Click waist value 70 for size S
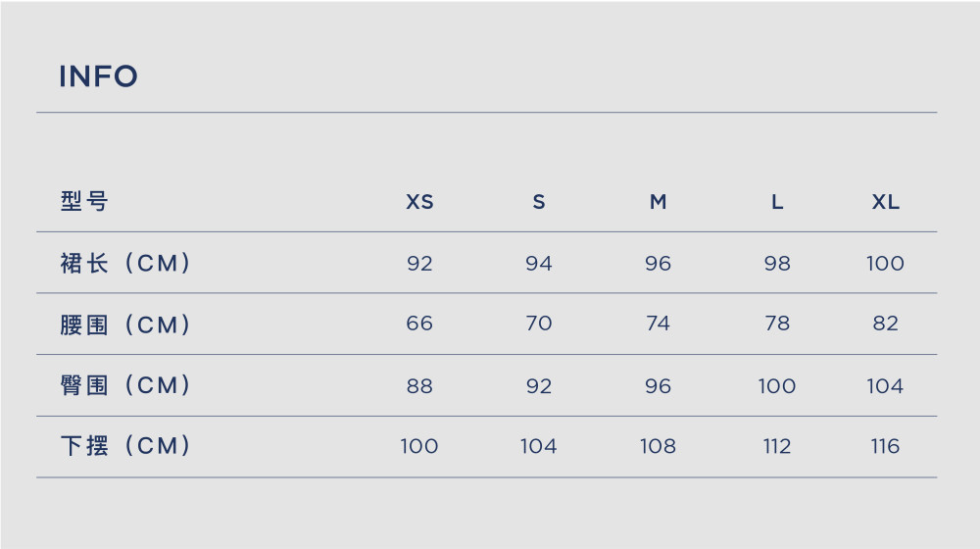 tap(539, 324)
